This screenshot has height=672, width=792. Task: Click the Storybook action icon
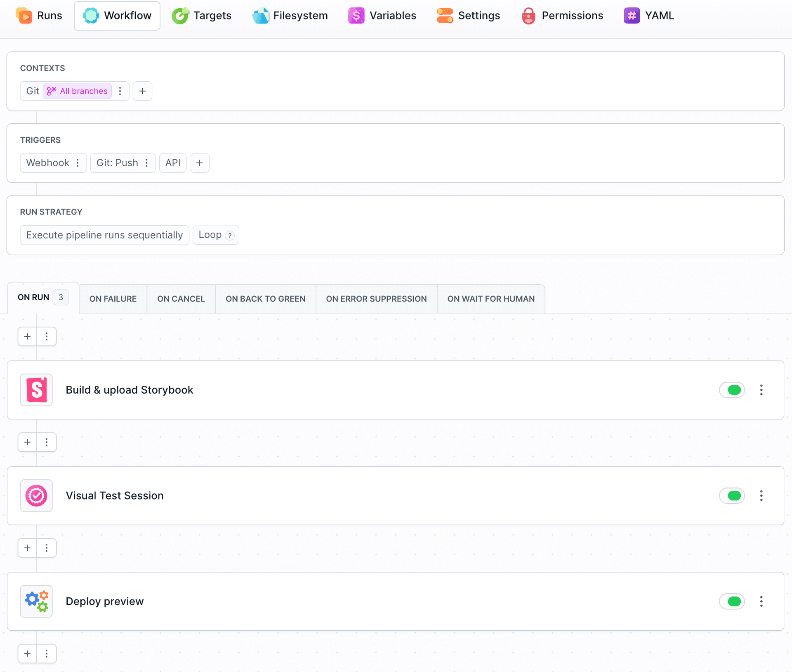point(36,390)
